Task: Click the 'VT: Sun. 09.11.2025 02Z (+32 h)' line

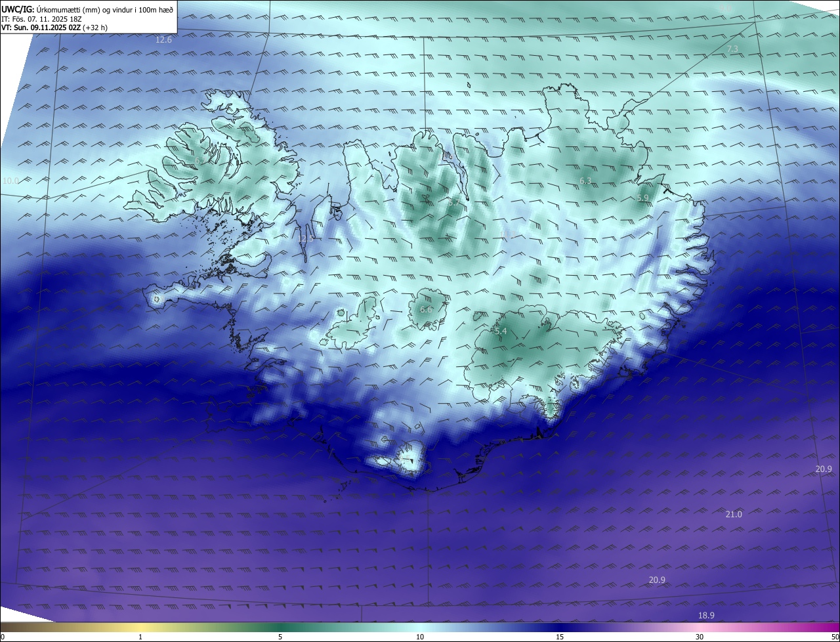Action: click(54, 28)
